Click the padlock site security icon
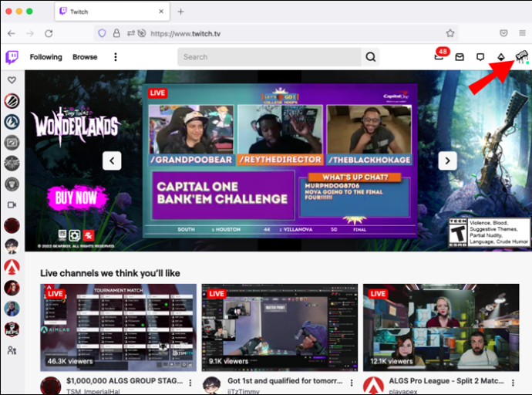This screenshot has height=395, width=532. 116,33
